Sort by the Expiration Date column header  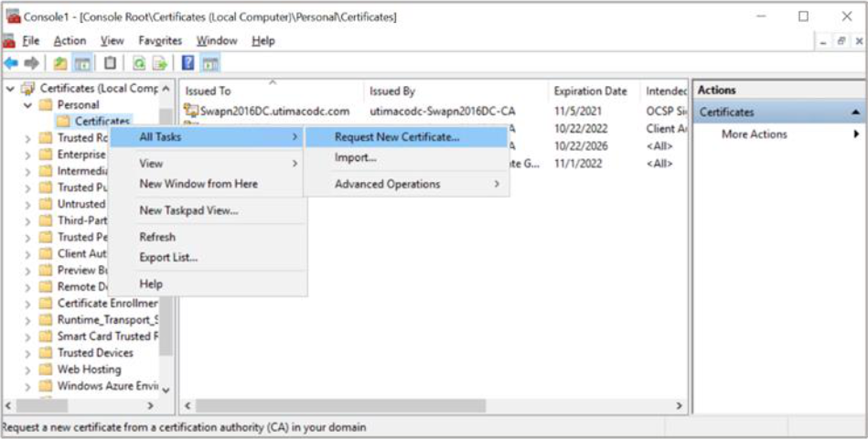590,91
